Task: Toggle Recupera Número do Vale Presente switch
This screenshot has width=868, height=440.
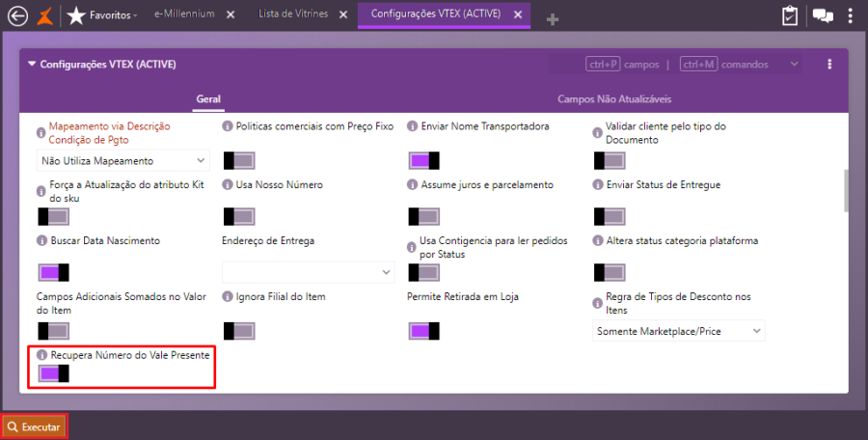Action: pyautogui.click(x=54, y=373)
